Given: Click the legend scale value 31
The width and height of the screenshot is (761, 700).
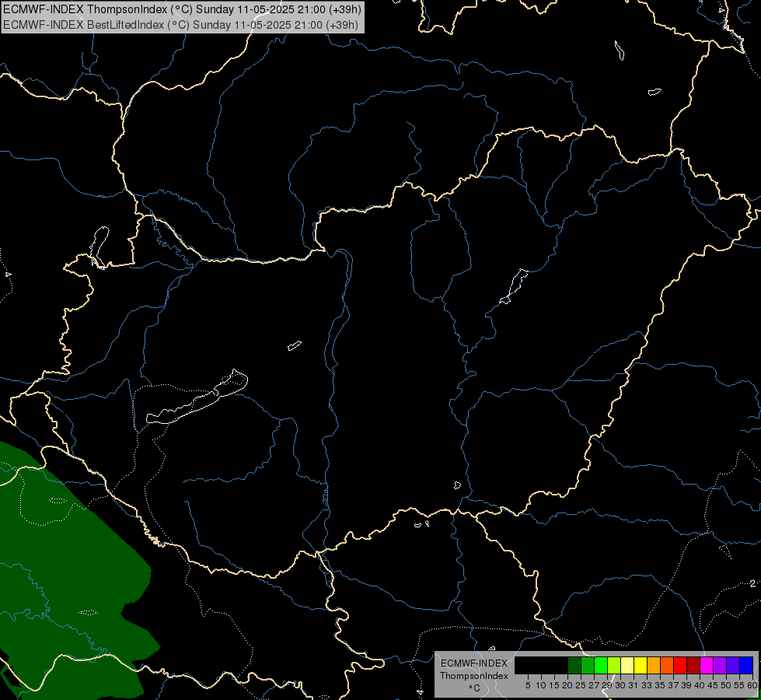Looking at the screenshot, I should click(634, 685).
